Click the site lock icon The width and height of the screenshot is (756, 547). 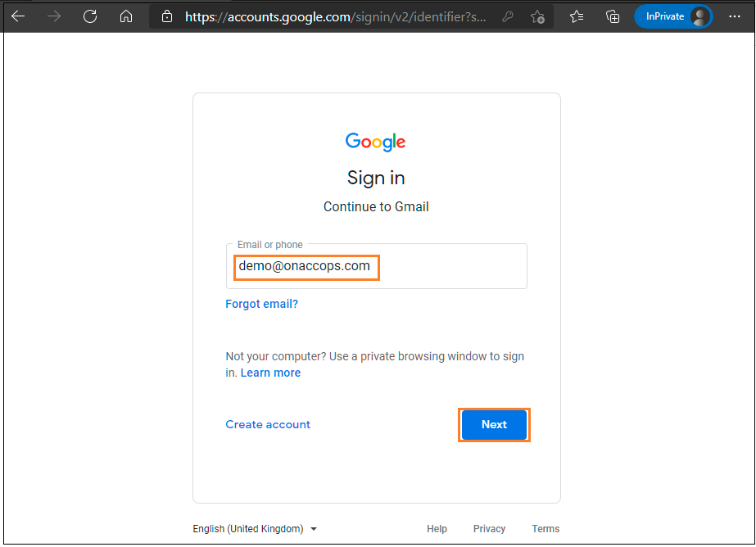167,16
